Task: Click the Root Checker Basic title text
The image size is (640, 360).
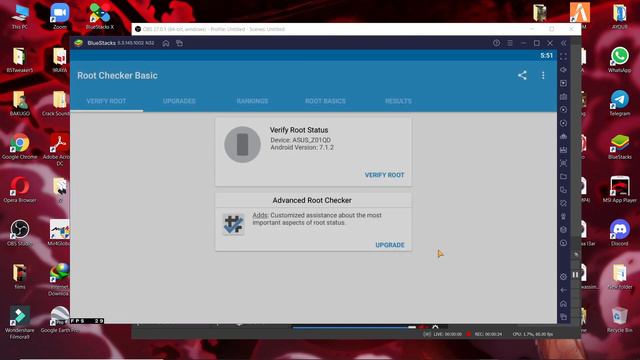Action: (117, 76)
